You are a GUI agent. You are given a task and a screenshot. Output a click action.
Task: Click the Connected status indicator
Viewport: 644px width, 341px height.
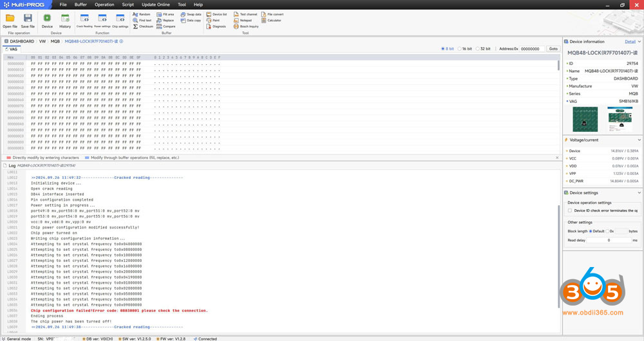pos(205,338)
